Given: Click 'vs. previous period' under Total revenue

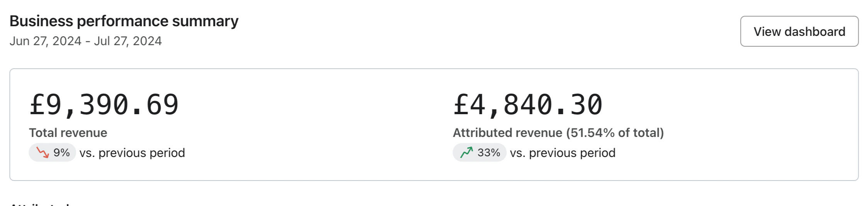Looking at the screenshot, I should (132, 153).
